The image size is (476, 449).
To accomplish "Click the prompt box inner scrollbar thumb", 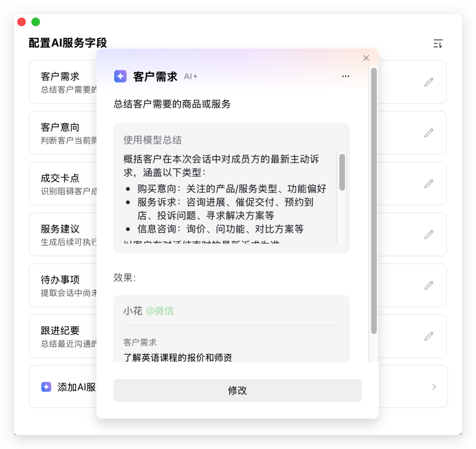I will (x=342, y=172).
